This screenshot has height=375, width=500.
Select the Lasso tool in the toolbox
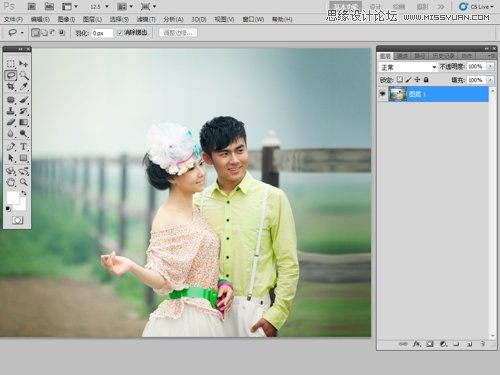[x=11, y=75]
